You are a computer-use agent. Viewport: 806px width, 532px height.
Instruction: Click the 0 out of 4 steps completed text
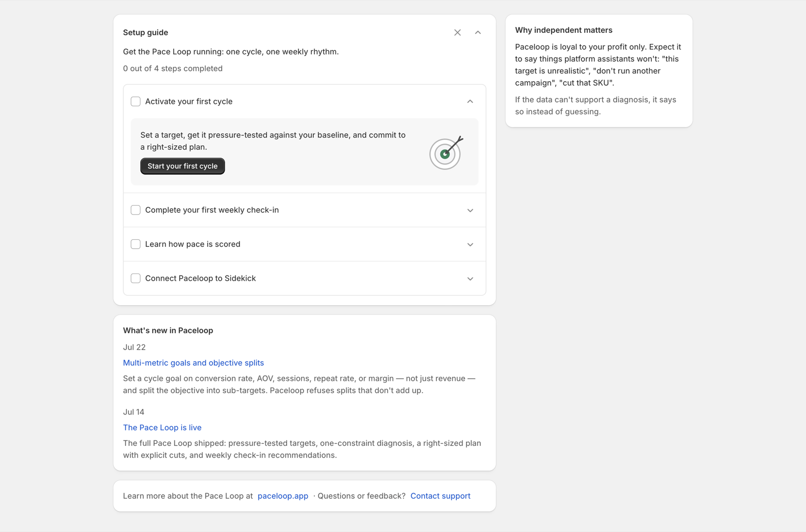(x=173, y=69)
